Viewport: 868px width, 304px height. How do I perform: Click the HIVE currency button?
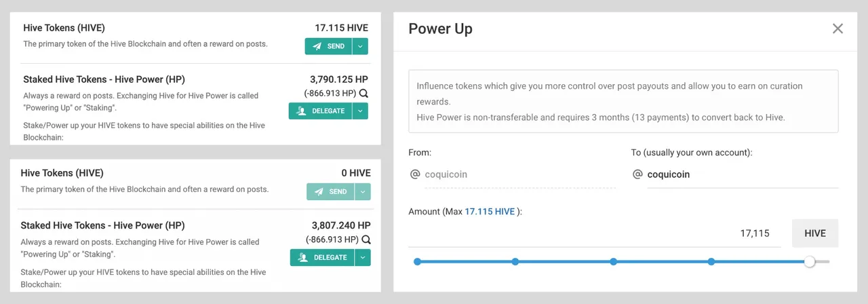point(815,233)
